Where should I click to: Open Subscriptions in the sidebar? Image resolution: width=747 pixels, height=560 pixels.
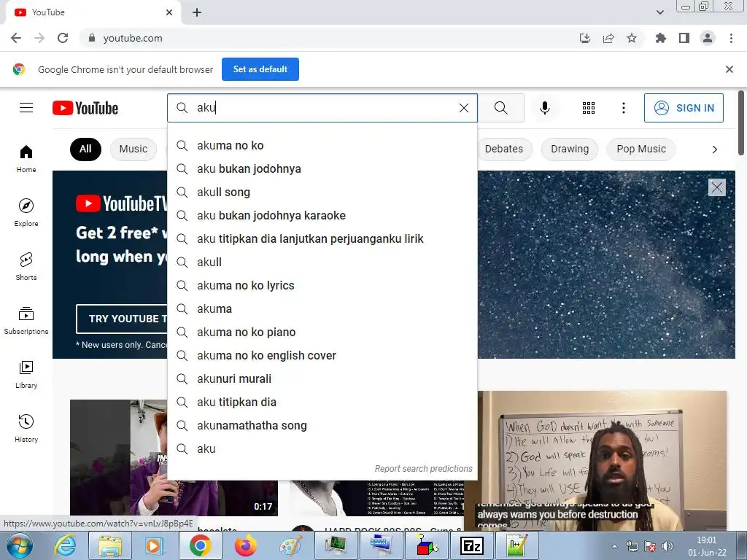tap(26, 321)
